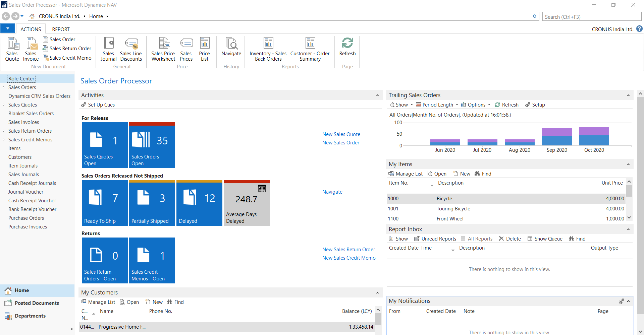Open Sales Price Worksheet
Image resolution: width=644 pixels, height=335 pixels.
(x=163, y=49)
